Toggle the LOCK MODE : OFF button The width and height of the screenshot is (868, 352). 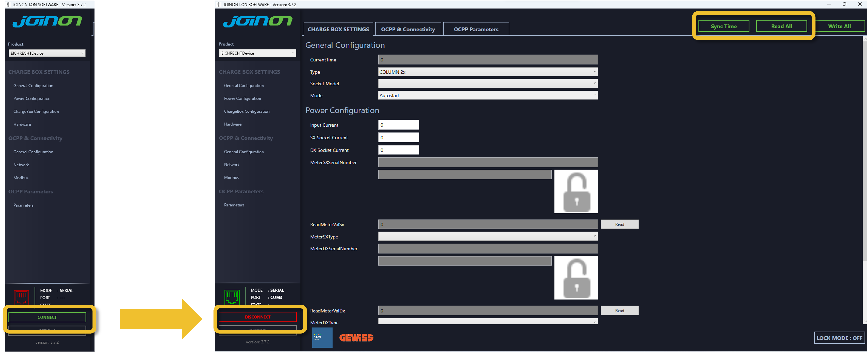point(839,338)
